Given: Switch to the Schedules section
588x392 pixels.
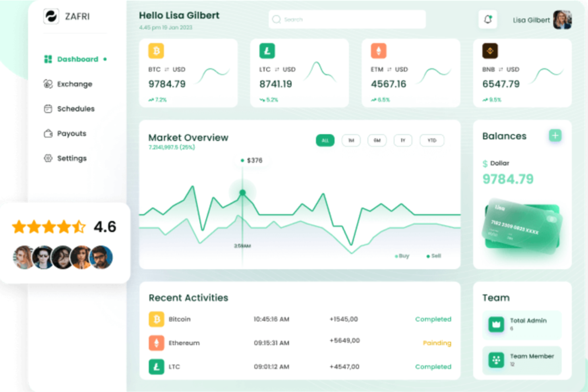Looking at the screenshot, I should [76, 108].
